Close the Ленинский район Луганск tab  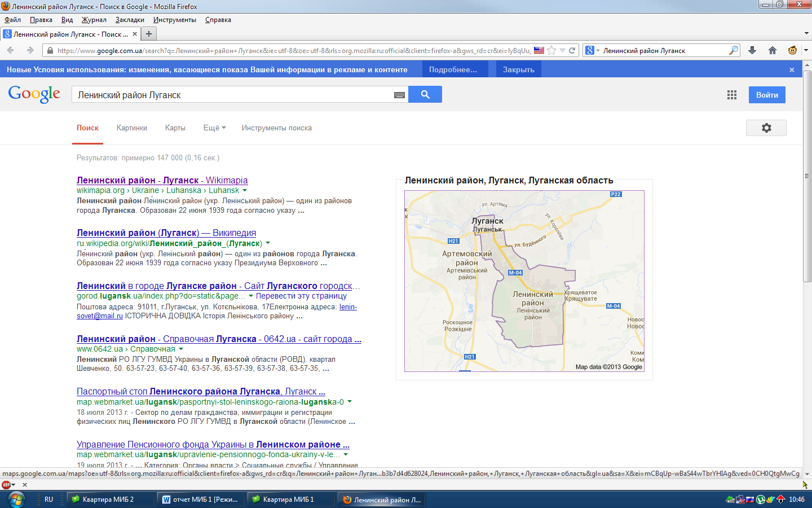[x=134, y=34]
